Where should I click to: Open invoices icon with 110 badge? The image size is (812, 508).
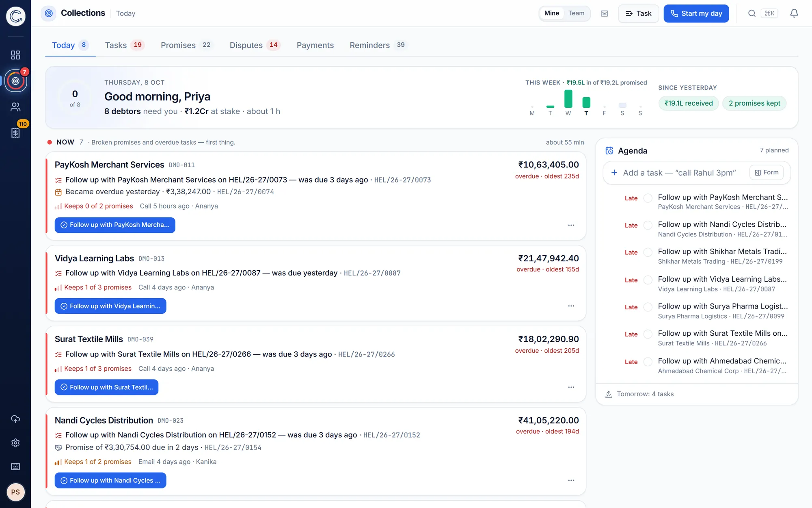(x=15, y=132)
